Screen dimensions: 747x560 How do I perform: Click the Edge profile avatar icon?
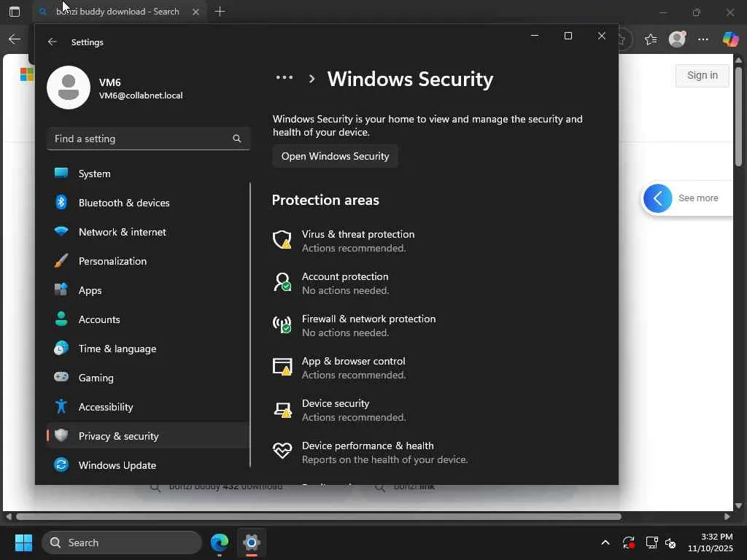tap(677, 39)
